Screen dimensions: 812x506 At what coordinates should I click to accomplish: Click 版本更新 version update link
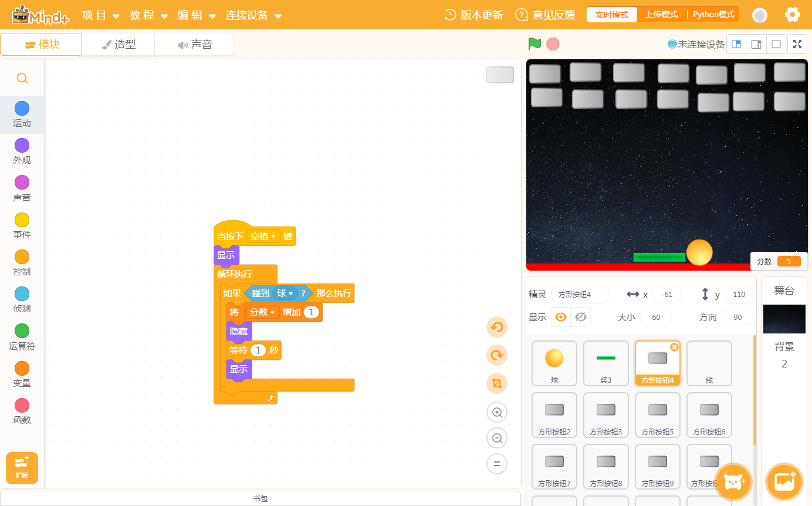[x=474, y=15]
